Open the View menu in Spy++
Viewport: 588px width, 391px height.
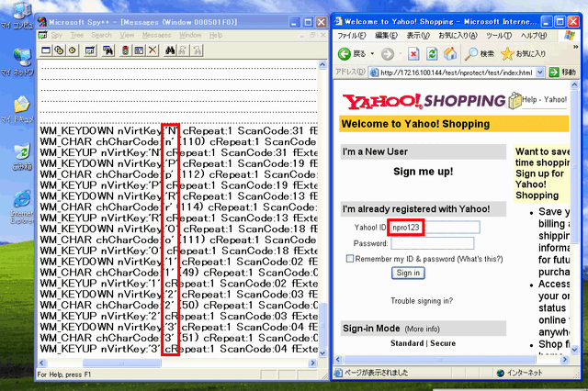(x=127, y=35)
